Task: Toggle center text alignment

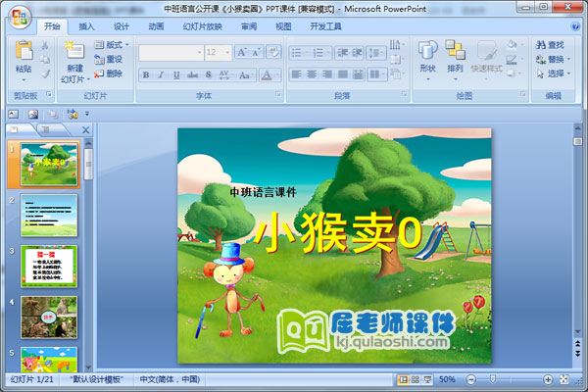Action: point(312,74)
